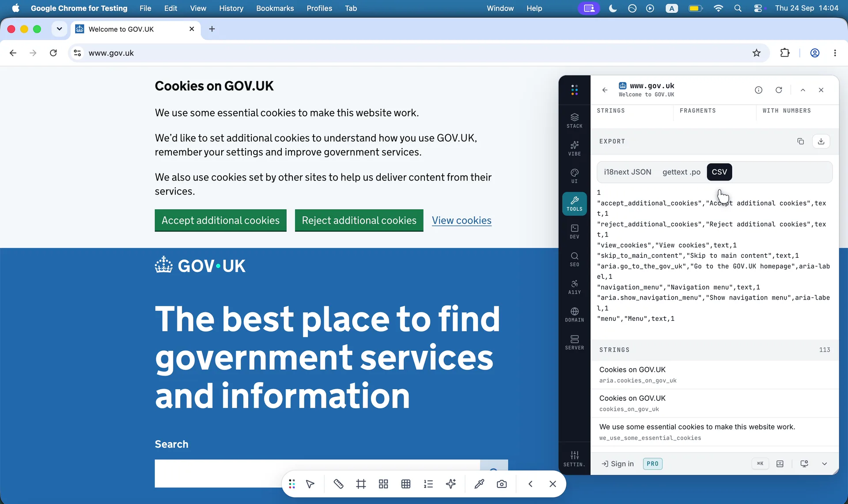Reject additional cookies on GOV.UK

click(359, 220)
